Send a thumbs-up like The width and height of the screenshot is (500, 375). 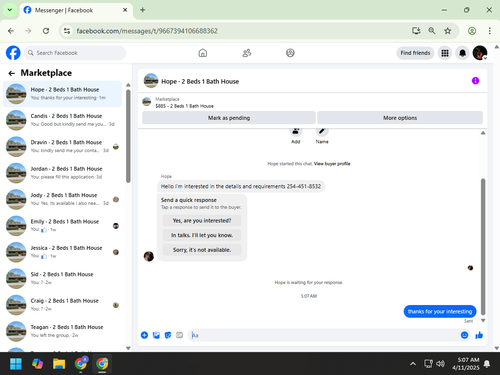coord(479,335)
